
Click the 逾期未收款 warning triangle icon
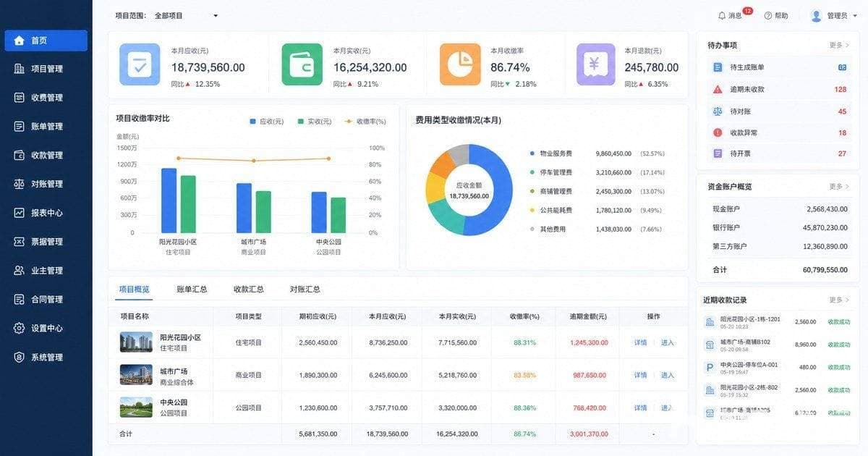[718, 89]
